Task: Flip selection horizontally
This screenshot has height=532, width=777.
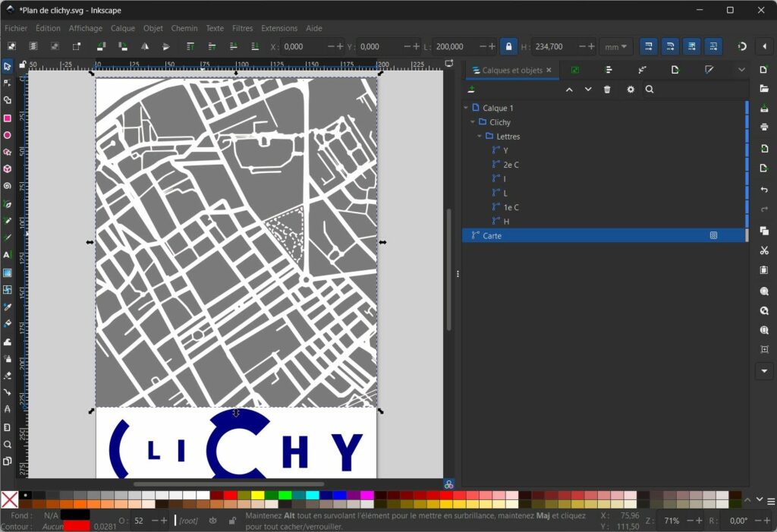Action: pyautogui.click(x=145, y=46)
